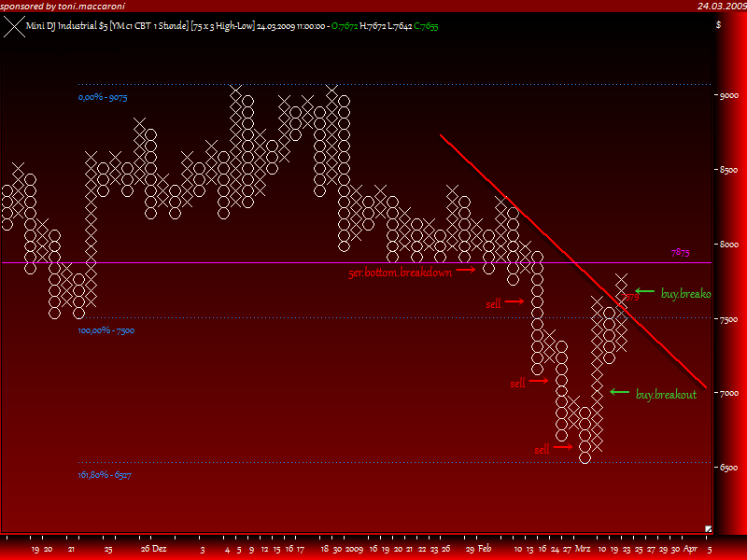Click the red arrow beside the middle sell label

click(x=539, y=381)
